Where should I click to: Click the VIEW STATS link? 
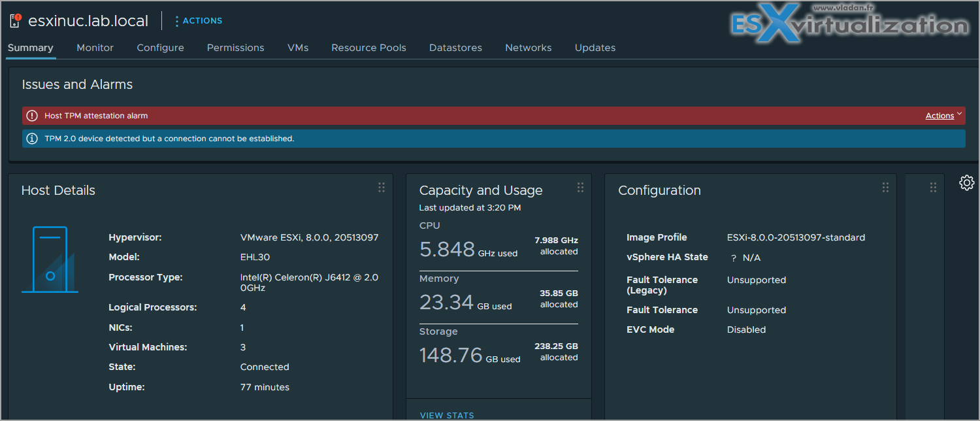pyautogui.click(x=447, y=415)
